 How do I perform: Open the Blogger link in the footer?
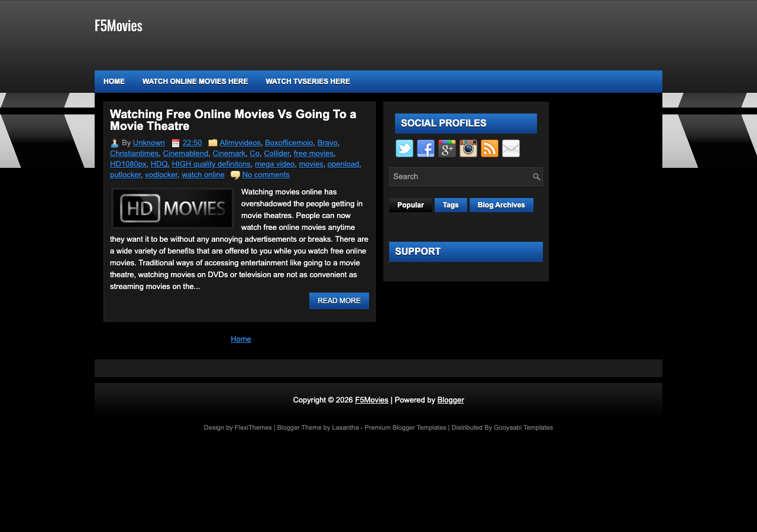[x=450, y=400]
